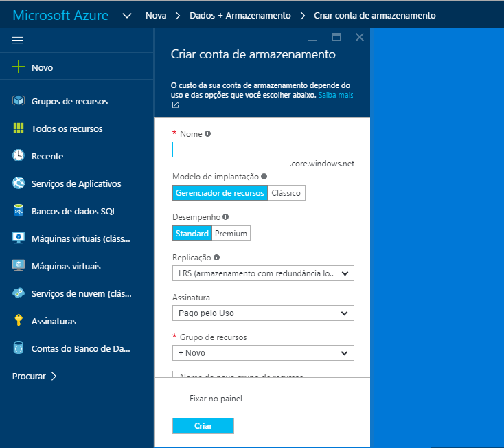Enable the Fixar no painel checkbox

[179, 398]
